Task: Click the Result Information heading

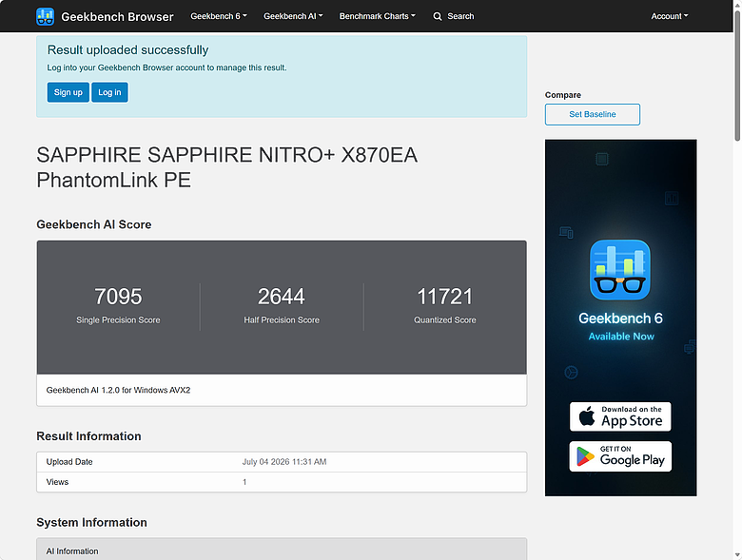Action: pyautogui.click(x=88, y=436)
